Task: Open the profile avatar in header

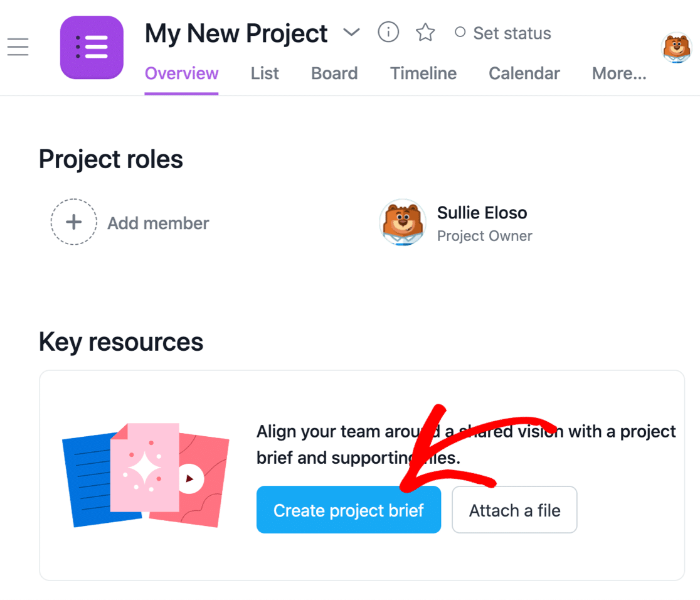Action: pyautogui.click(x=676, y=48)
